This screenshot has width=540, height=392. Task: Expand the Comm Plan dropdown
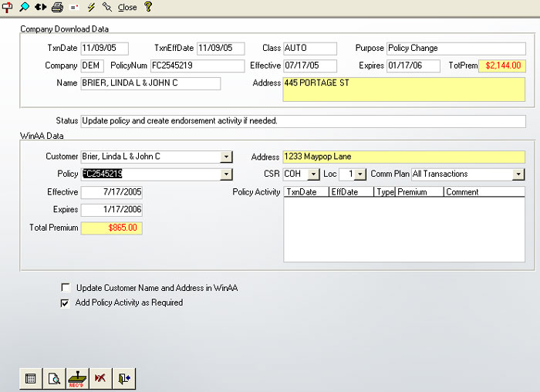[518, 174]
